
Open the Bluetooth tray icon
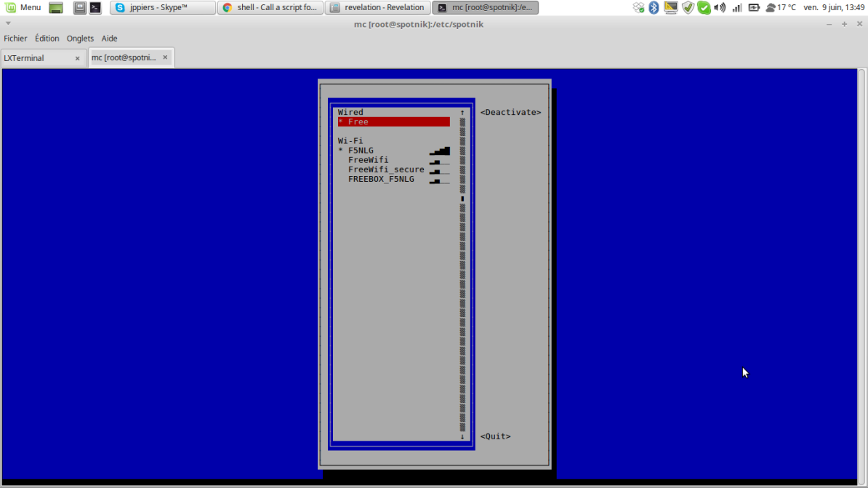[x=654, y=7]
